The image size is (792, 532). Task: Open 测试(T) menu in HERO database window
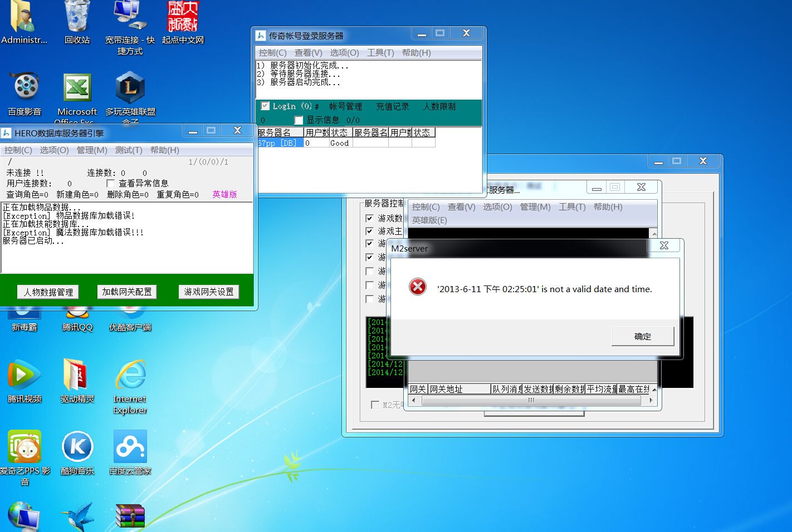tap(129, 150)
